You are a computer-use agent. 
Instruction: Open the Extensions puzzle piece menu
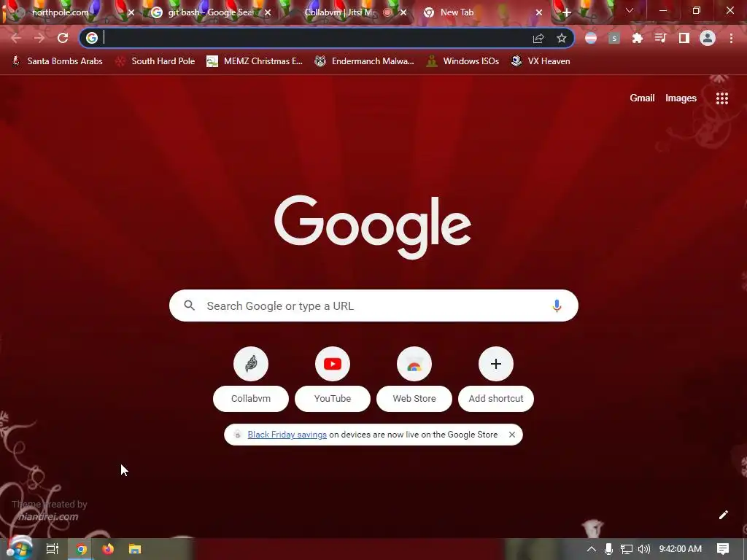tap(638, 38)
